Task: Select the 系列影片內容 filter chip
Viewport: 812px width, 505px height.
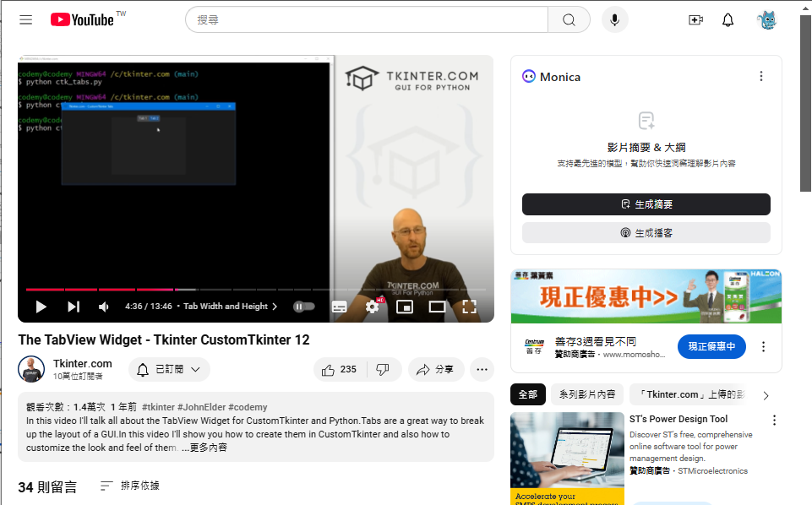Action: tap(587, 394)
